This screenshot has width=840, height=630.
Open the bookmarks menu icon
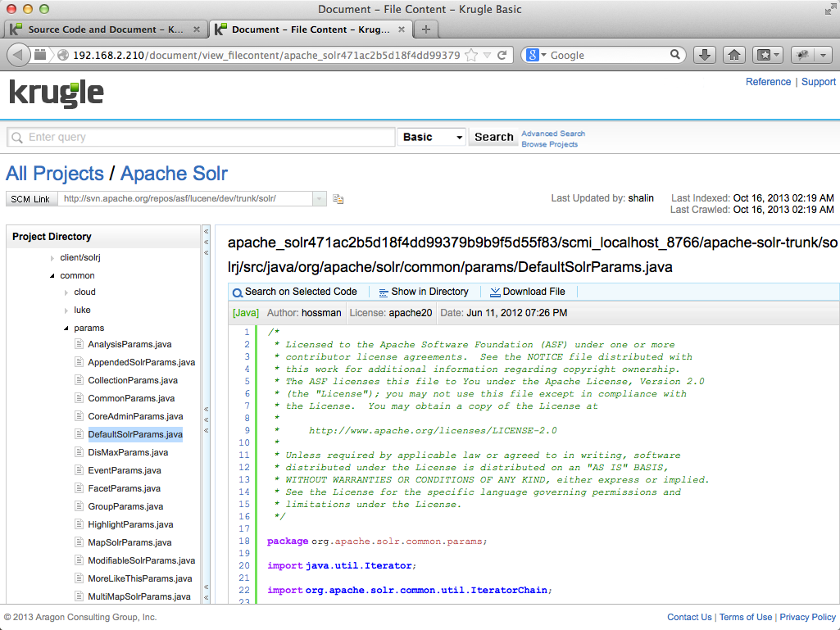pyautogui.click(x=768, y=55)
